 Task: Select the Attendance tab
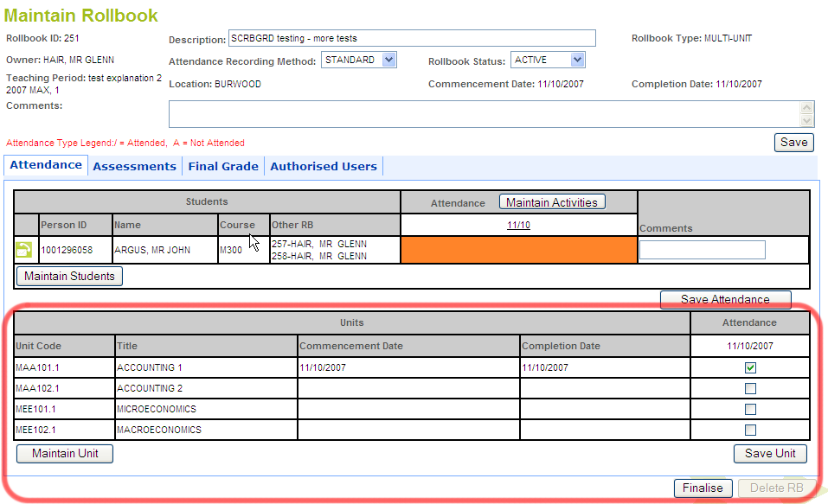(x=46, y=165)
